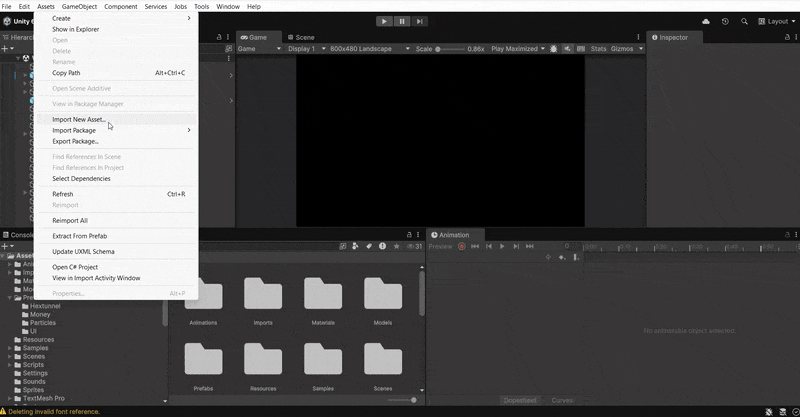800x417 pixels.
Task: Start Play mode with the Play button
Action: click(x=384, y=21)
